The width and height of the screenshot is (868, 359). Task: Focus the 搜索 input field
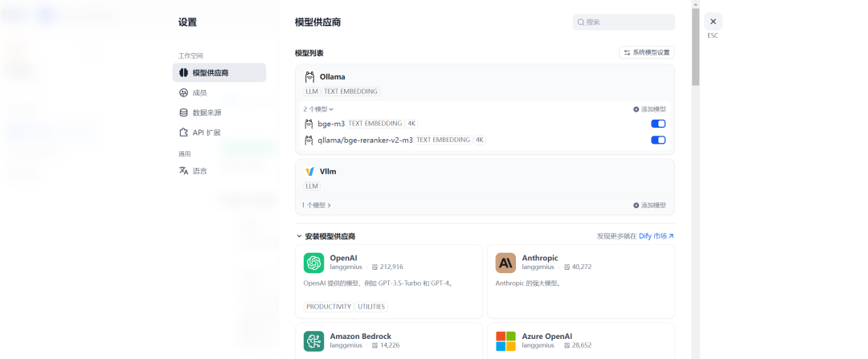tap(624, 22)
